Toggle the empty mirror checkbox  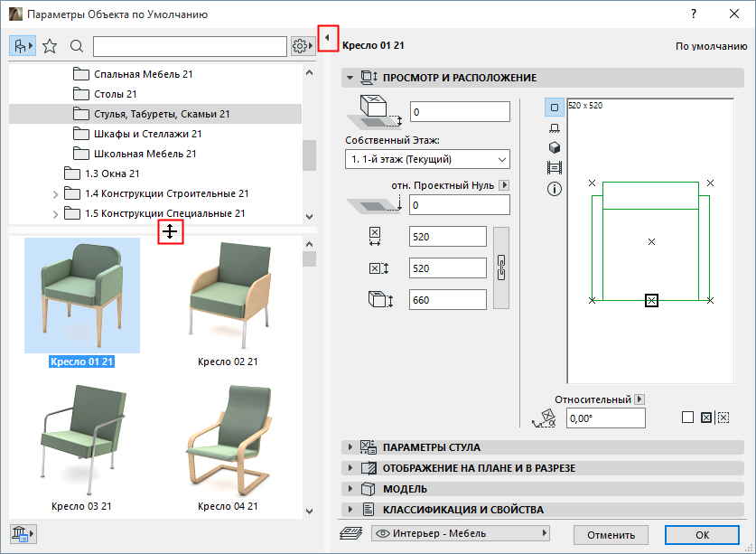point(688,418)
